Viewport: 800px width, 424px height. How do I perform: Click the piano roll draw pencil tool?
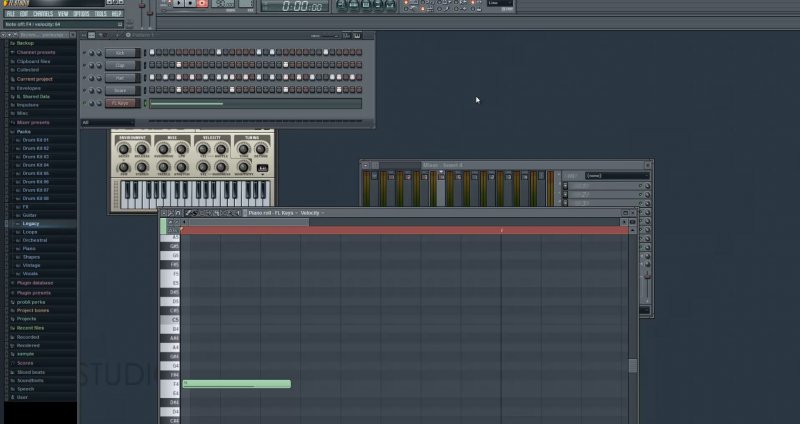click(x=188, y=213)
